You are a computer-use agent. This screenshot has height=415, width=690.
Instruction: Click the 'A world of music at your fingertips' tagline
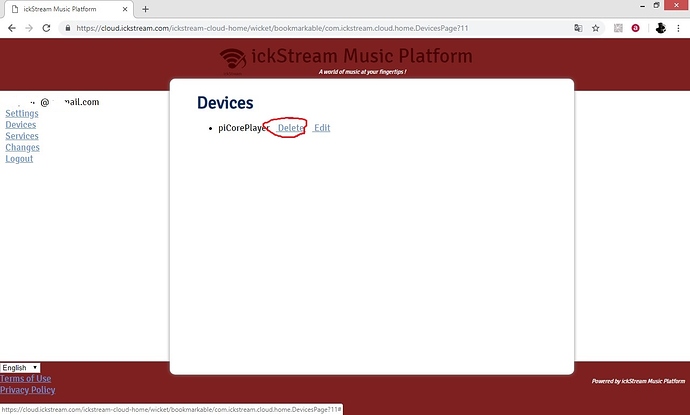point(363,72)
